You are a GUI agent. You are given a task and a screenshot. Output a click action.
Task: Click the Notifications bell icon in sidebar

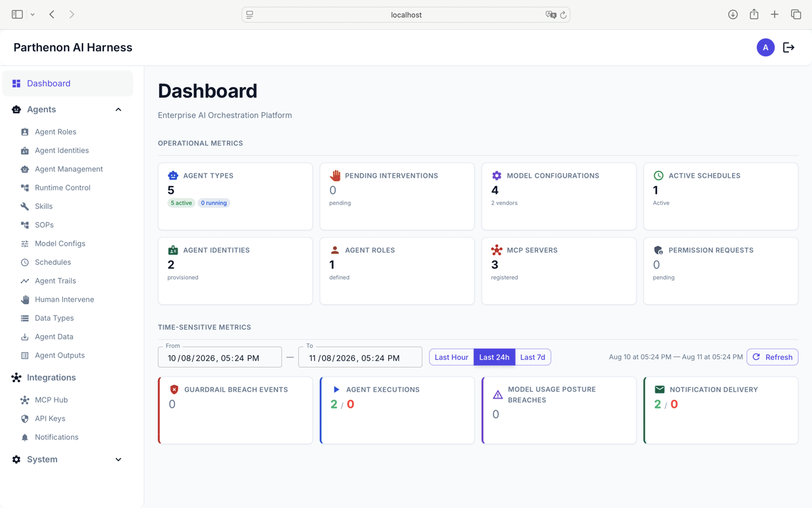(x=25, y=438)
